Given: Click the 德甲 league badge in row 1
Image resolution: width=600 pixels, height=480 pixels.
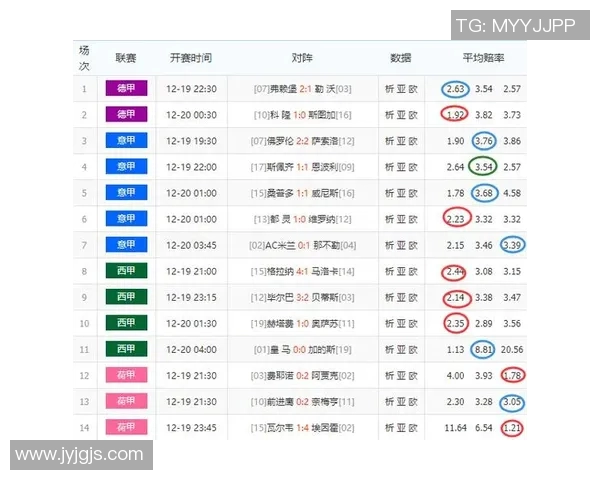Looking at the screenshot, I should (126, 89).
